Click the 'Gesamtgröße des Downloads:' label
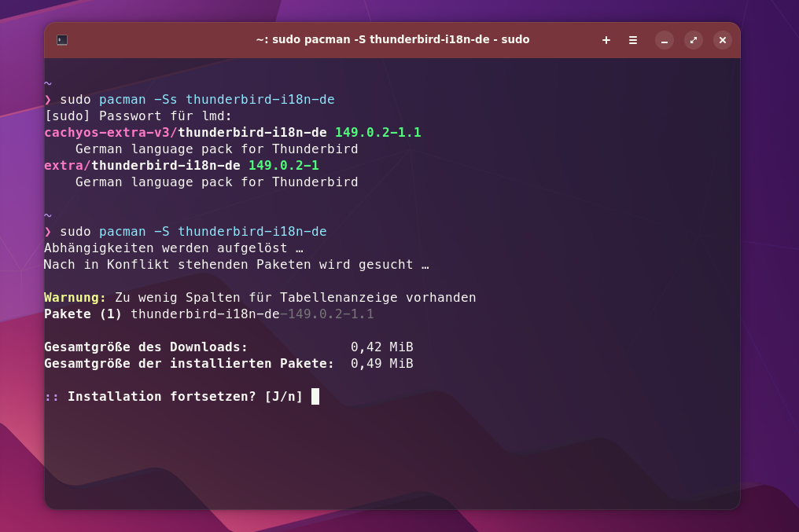 pos(156,347)
